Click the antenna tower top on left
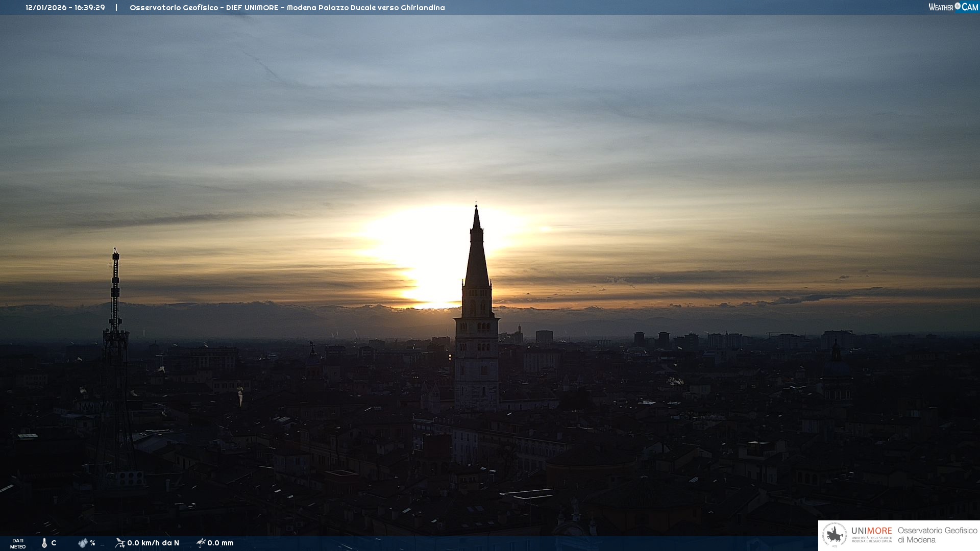The width and height of the screenshot is (980, 551). (116, 253)
